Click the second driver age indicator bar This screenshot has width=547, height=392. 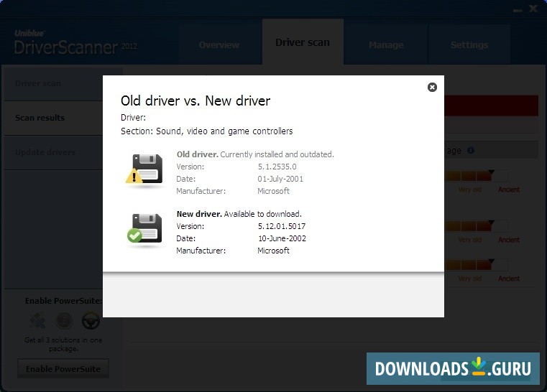(476, 225)
